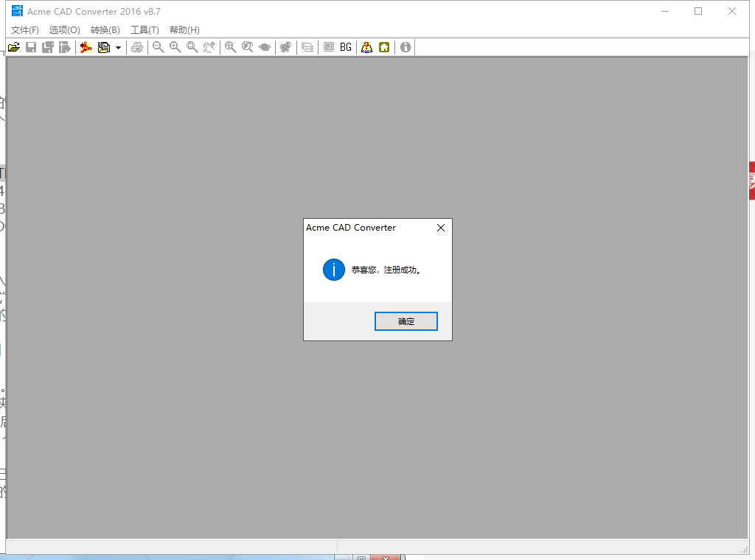755x560 pixels.
Task: Click the Open file folder icon
Action: (14, 47)
